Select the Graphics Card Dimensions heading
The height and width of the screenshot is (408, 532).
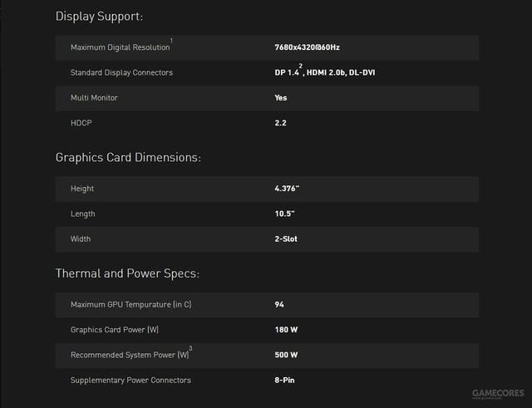click(x=128, y=157)
